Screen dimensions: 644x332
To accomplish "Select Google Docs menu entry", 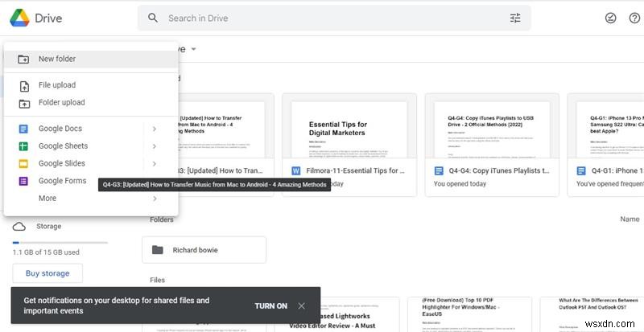I will [91, 129].
